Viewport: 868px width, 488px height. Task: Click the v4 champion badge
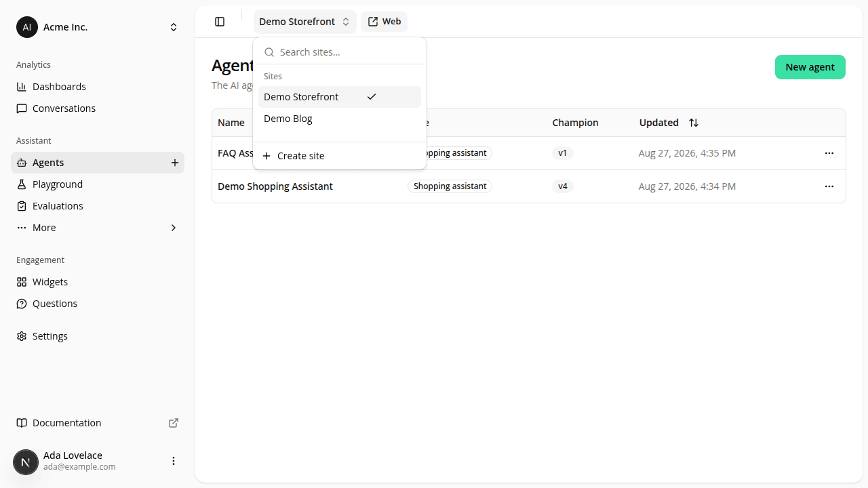pos(563,186)
